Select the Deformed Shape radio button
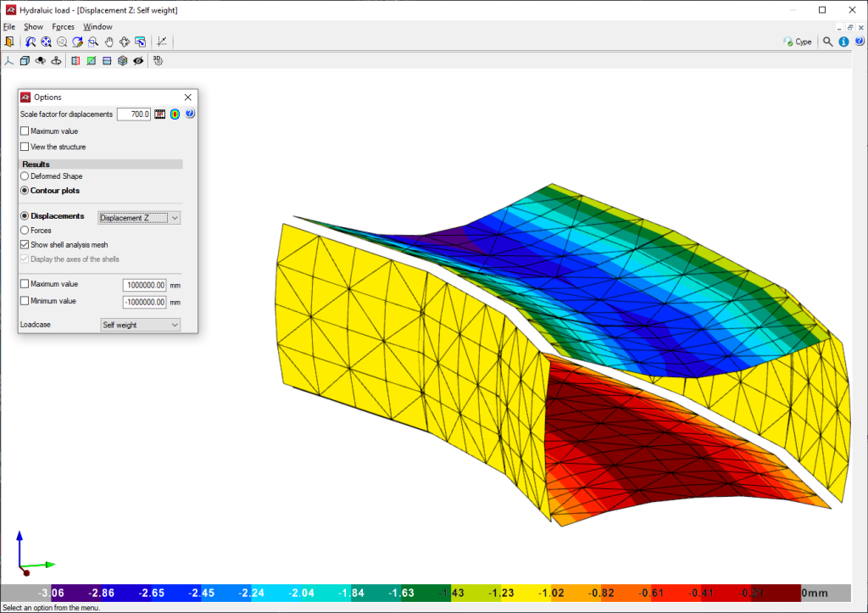 coord(25,176)
